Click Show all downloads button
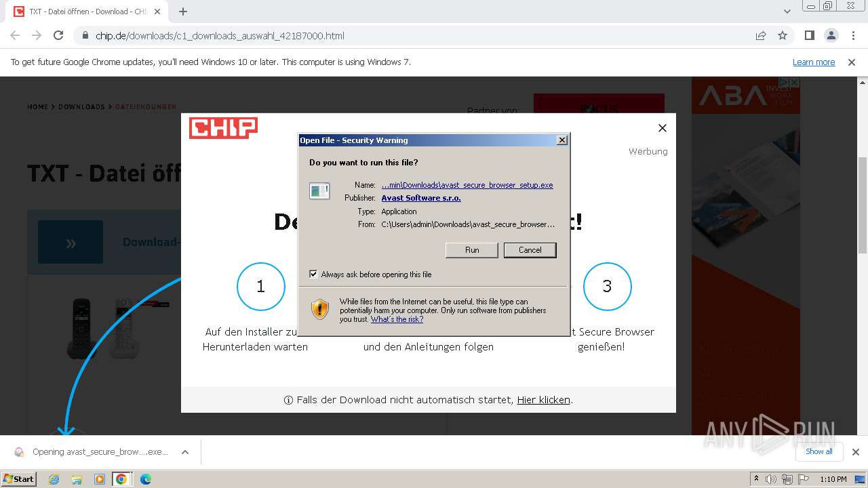 819,451
